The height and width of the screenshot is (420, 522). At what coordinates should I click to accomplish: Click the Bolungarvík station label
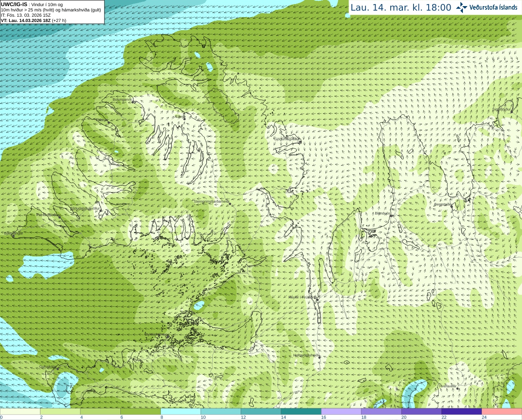click(122, 99)
